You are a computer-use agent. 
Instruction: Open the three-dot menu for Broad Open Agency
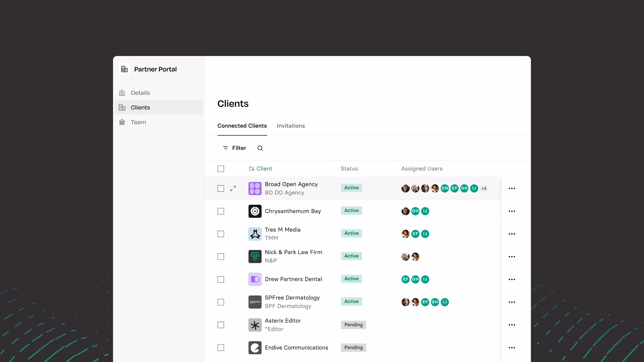click(512, 188)
